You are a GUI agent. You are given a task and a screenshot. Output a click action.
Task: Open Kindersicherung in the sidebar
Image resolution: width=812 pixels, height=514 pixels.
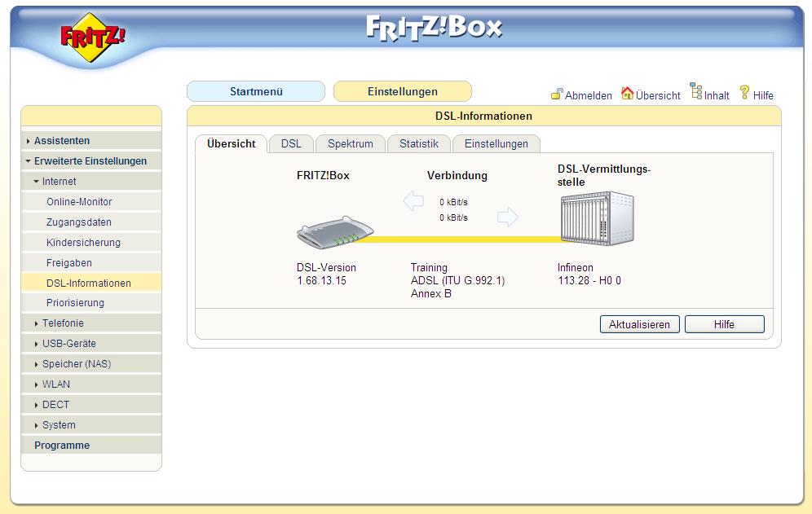click(x=83, y=243)
